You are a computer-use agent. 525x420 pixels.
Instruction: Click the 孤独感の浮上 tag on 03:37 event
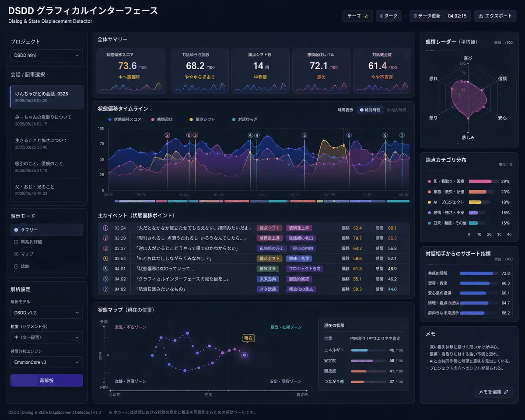point(272,248)
